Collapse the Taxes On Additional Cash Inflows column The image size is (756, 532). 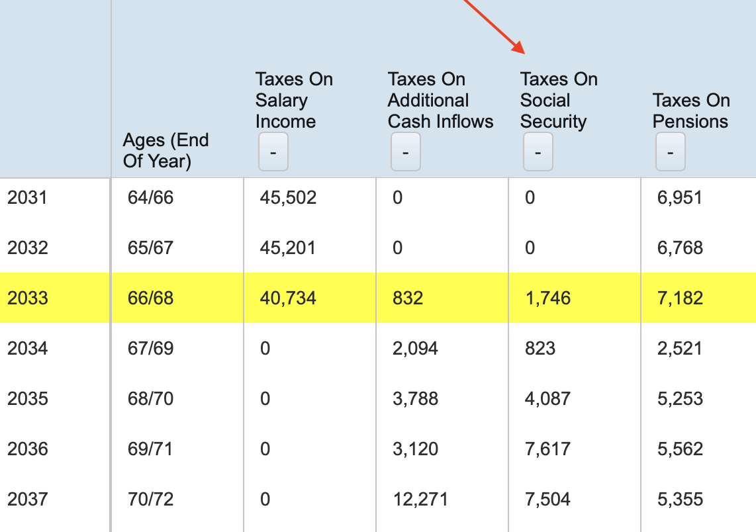[x=406, y=152]
